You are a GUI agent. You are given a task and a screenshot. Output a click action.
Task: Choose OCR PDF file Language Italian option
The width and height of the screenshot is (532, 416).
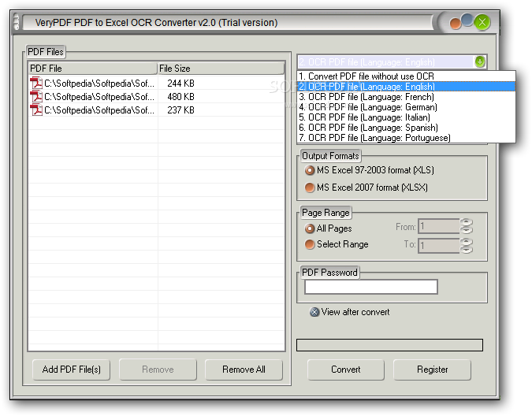(406, 117)
